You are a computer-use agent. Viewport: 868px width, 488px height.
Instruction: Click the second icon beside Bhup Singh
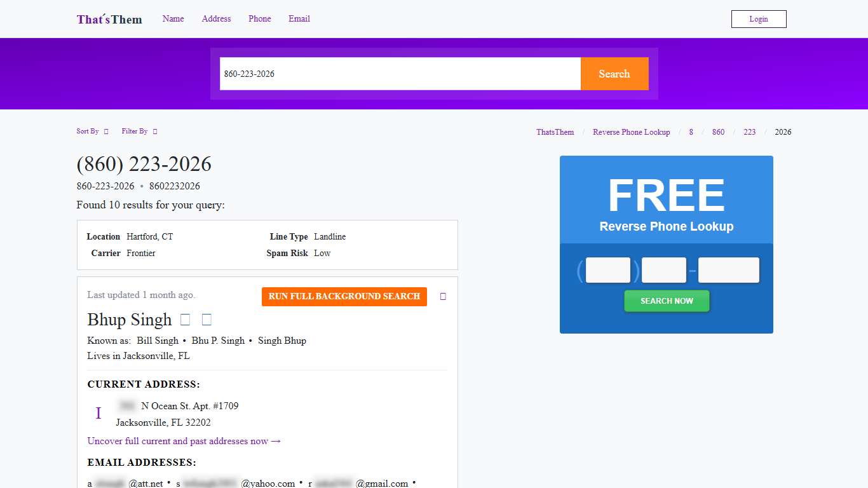point(206,320)
